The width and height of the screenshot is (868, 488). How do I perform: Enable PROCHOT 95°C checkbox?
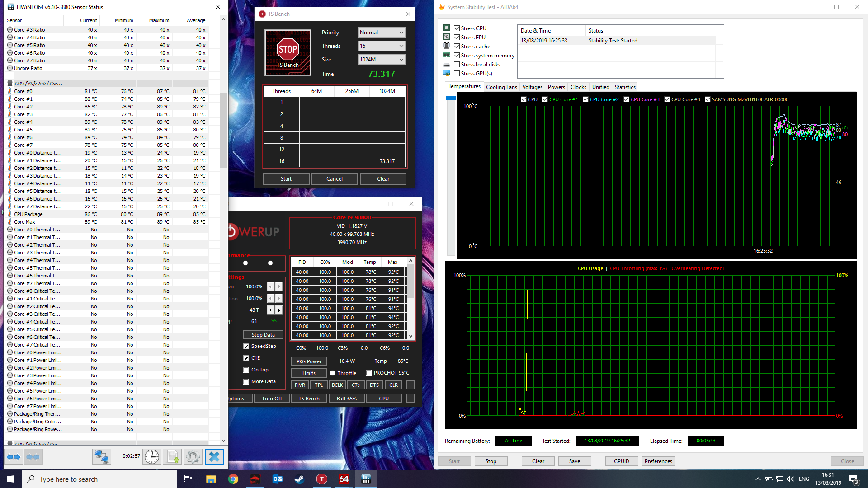click(x=369, y=373)
